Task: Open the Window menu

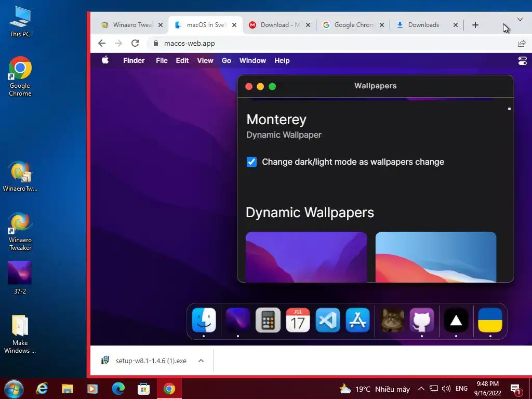Action: click(x=253, y=60)
